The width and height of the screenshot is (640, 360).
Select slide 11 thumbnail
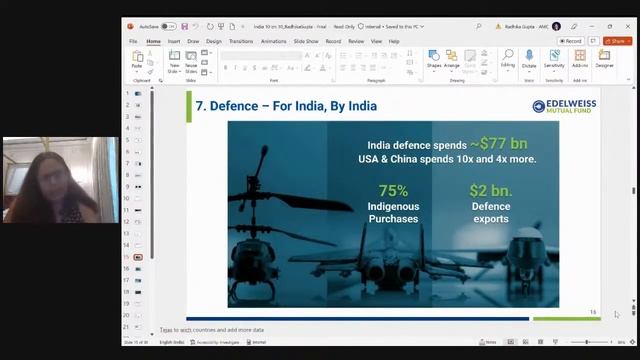point(138,211)
